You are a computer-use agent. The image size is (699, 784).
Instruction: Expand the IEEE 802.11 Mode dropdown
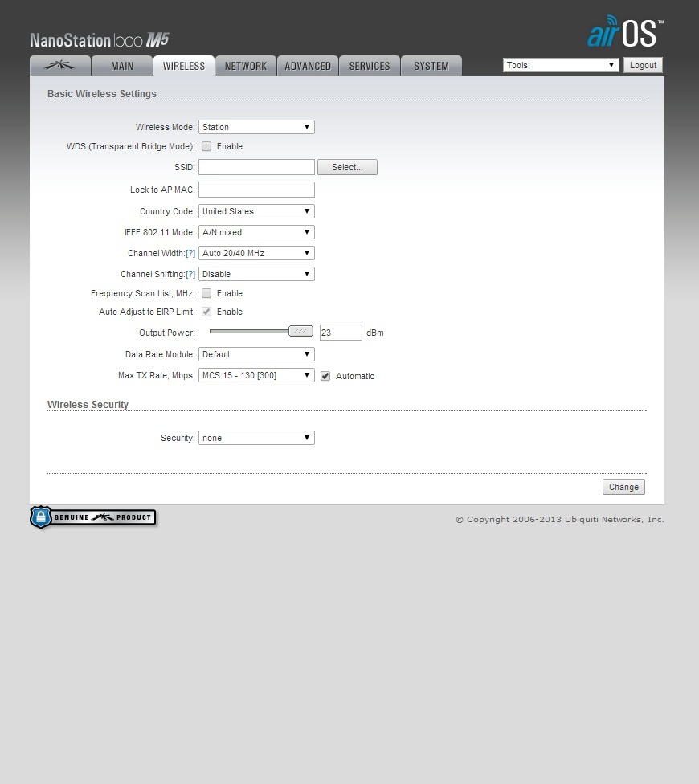[x=256, y=232]
